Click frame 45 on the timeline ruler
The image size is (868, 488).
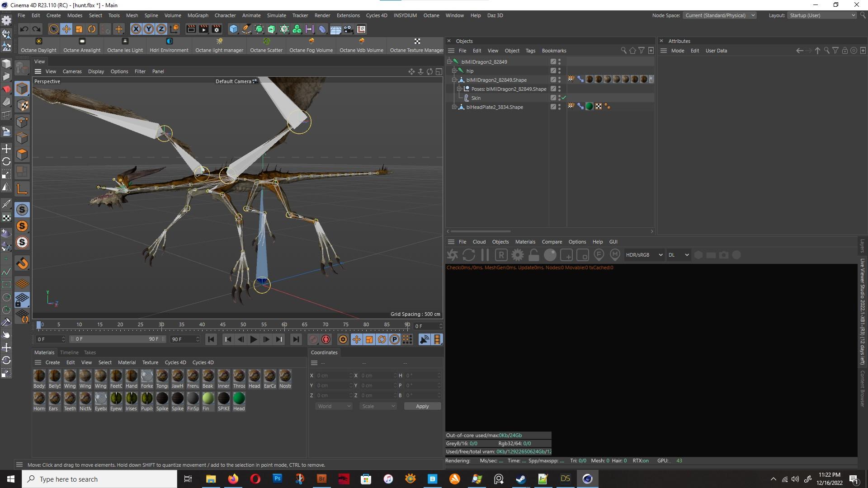(x=222, y=324)
